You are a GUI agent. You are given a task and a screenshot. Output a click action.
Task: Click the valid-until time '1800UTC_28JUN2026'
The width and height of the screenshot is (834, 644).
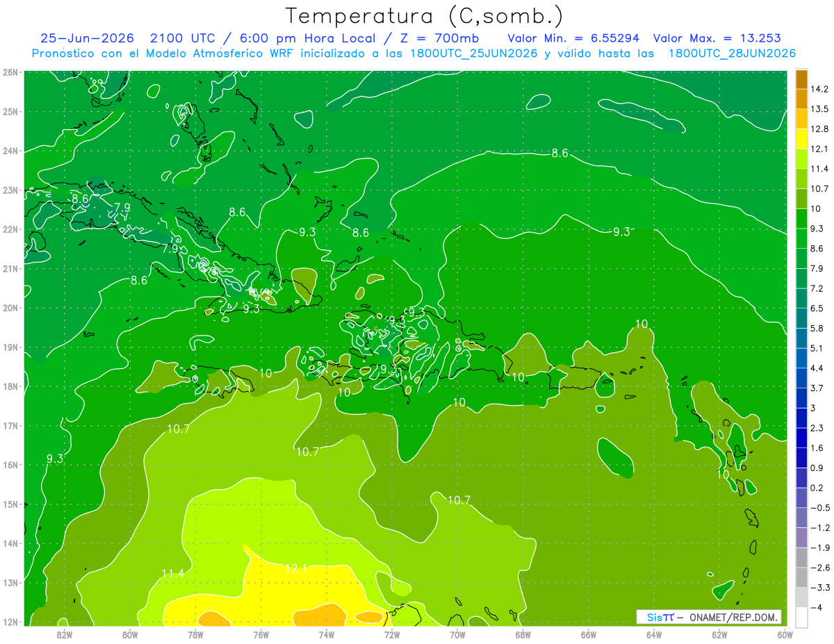click(732, 53)
